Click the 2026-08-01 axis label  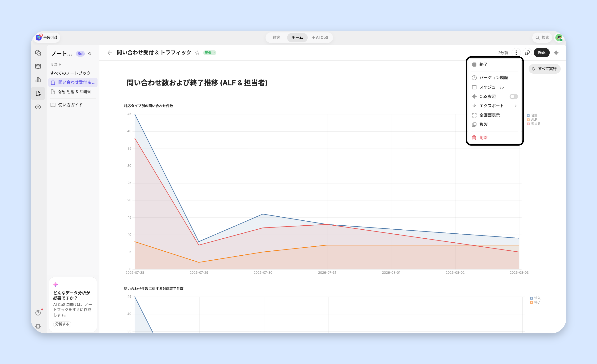point(391,272)
